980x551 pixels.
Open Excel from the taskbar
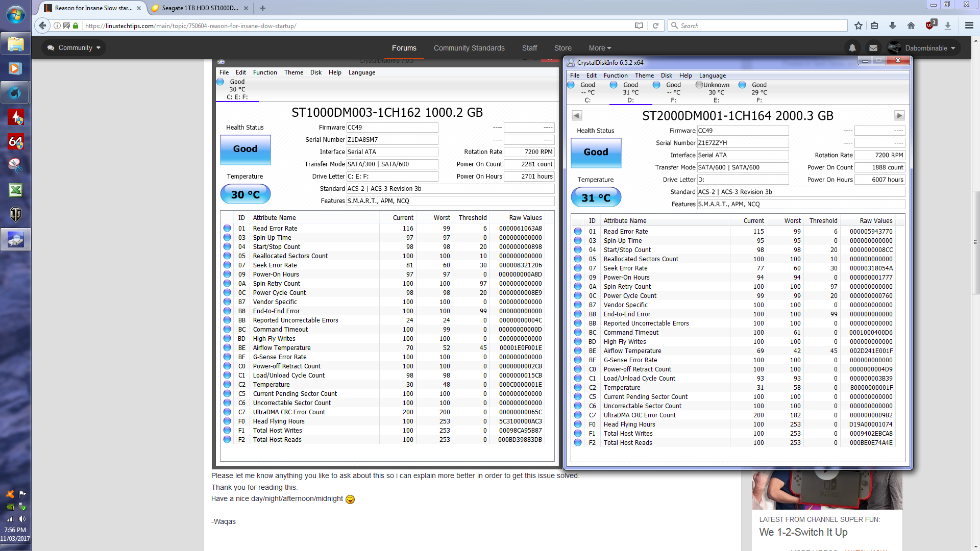click(x=15, y=190)
